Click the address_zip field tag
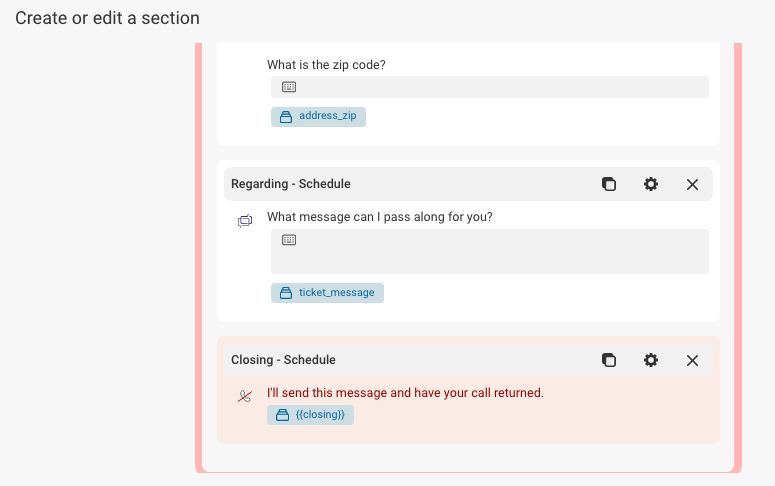The height and width of the screenshot is (486, 775). (318, 117)
